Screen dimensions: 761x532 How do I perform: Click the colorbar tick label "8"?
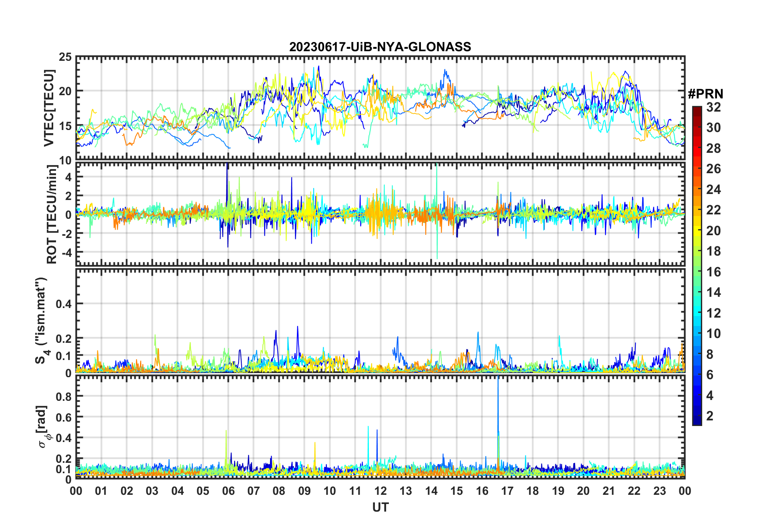(x=710, y=354)
